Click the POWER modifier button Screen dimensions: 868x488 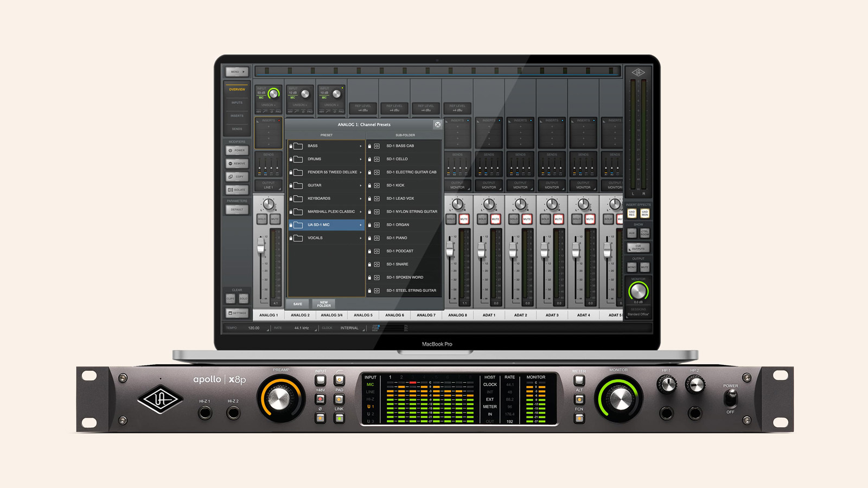237,150
